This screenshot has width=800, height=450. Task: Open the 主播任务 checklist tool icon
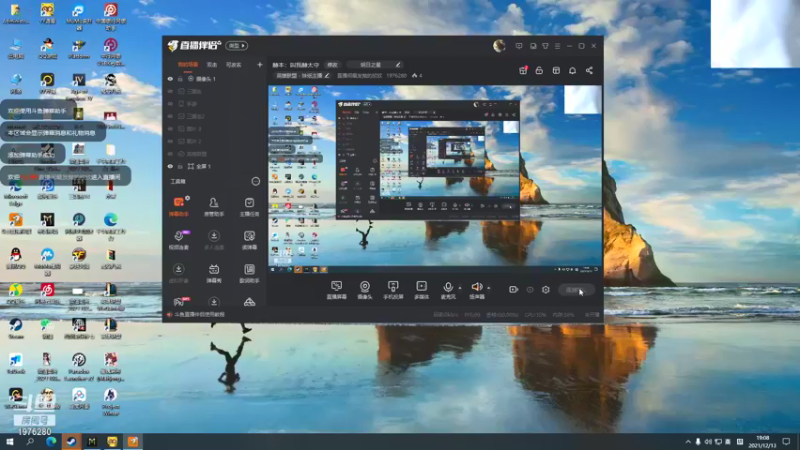coord(249,206)
